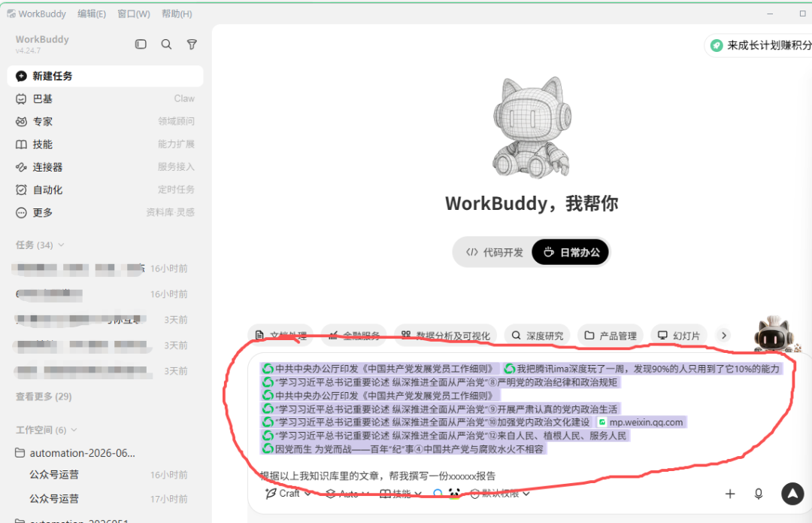812x523 pixels.
Task: Click the WorkBuddy robot cat illustration
Action: 532,127
